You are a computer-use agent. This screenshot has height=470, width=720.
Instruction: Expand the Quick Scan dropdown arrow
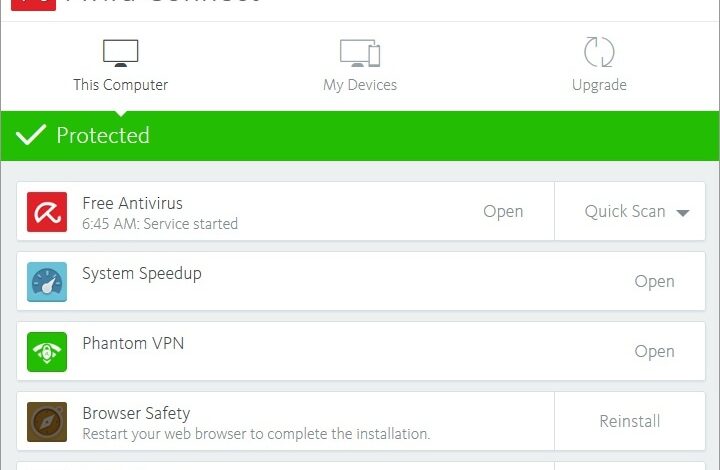(x=683, y=213)
